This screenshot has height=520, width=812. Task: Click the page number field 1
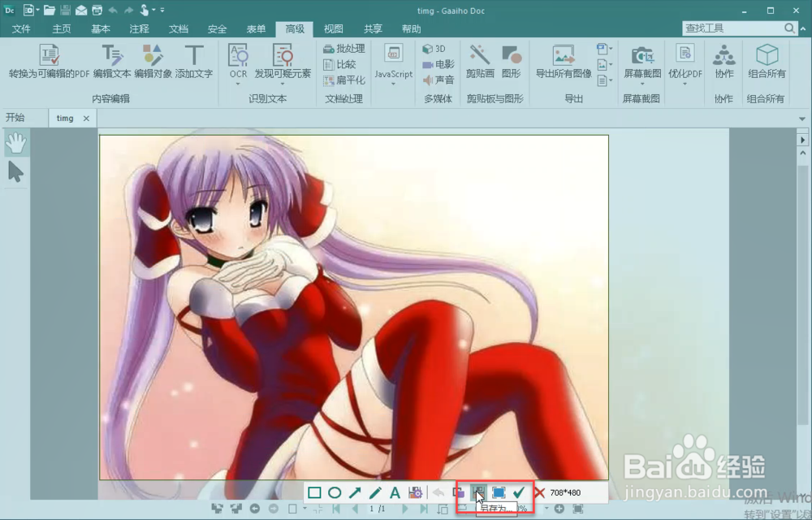(372, 509)
